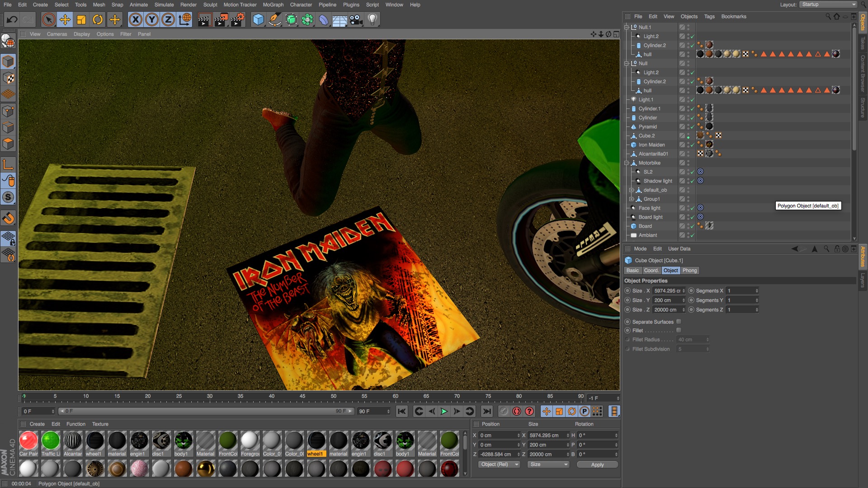Select the Rotate tool icon
The width and height of the screenshot is (868, 488).
pyautogui.click(x=98, y=19)
